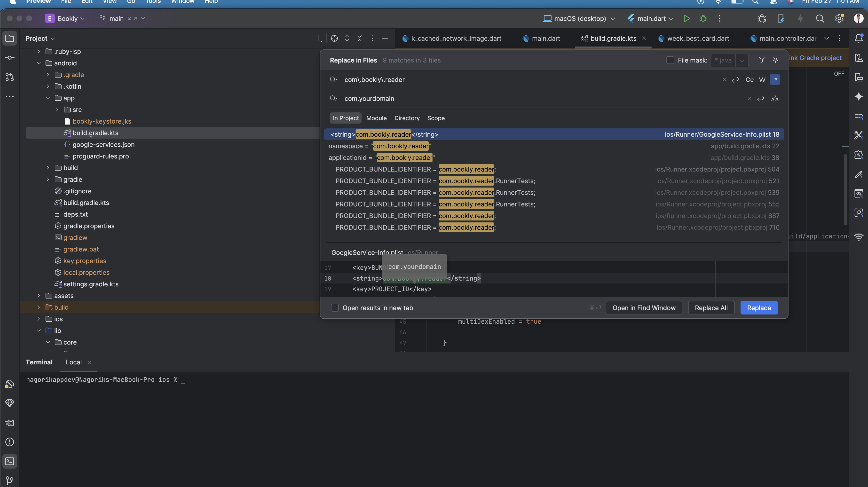Click the blue Replace button

(759, 308)
